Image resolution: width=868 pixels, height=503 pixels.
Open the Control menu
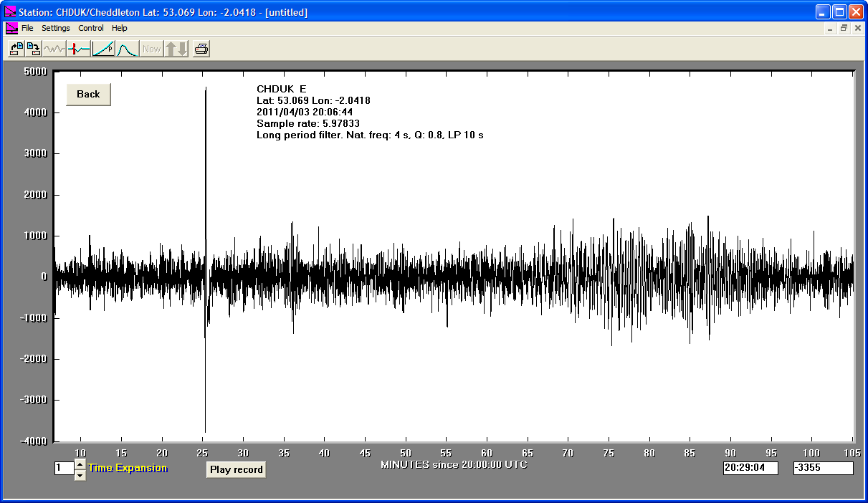coord(91,28)
